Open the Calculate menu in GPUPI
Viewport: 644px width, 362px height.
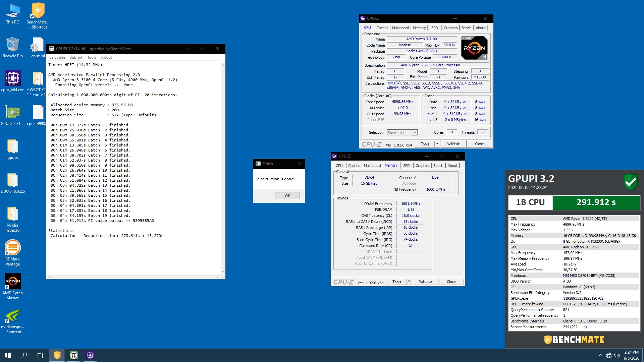pos(57,57)
